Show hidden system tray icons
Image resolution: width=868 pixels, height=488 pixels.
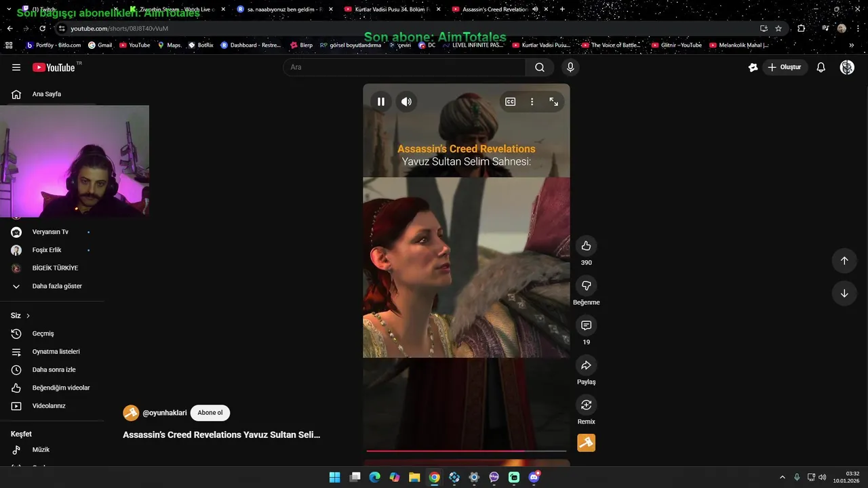tap(782, 477)
